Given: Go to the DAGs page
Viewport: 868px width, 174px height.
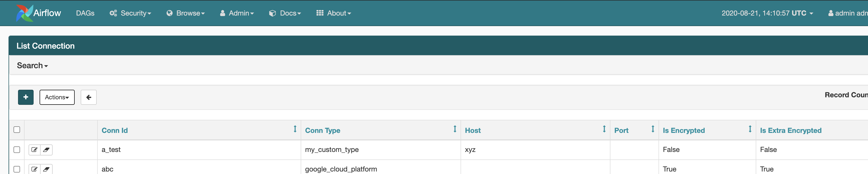Looking at the screenshot, I should pos(85,13).
